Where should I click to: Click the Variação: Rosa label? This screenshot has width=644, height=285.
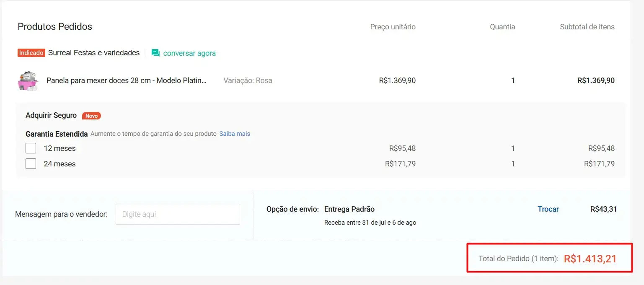[x=248, y=80]
